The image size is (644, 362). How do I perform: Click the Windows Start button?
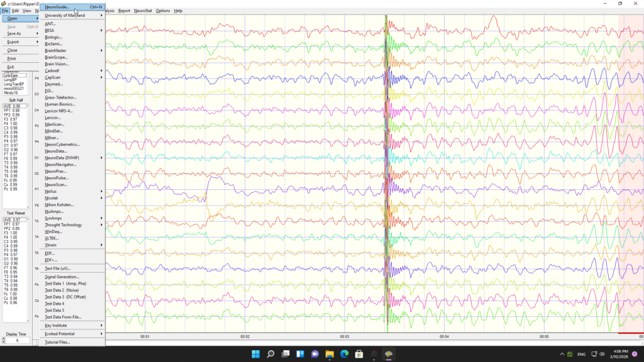[255, 354]
